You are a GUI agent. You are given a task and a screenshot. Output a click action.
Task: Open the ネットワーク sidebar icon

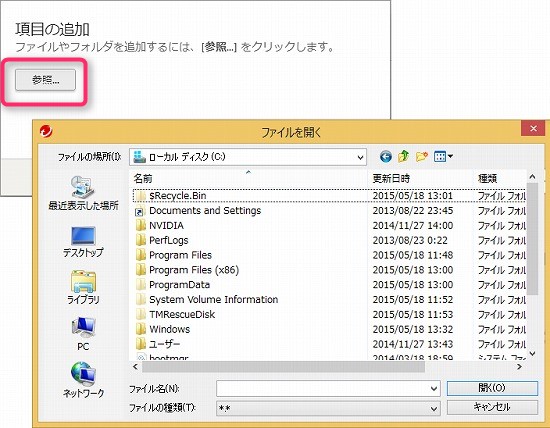pyautogui.click(x=83, y=380)
